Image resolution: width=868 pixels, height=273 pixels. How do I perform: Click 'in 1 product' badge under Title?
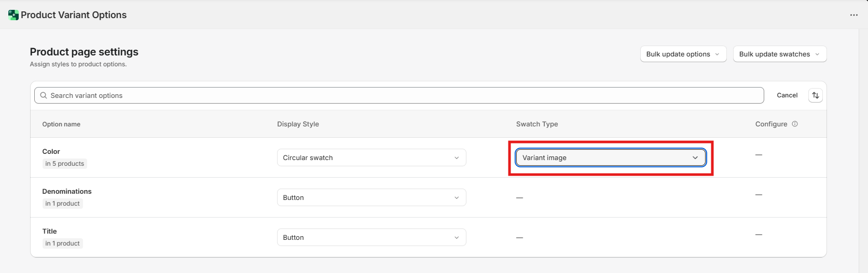62,243
